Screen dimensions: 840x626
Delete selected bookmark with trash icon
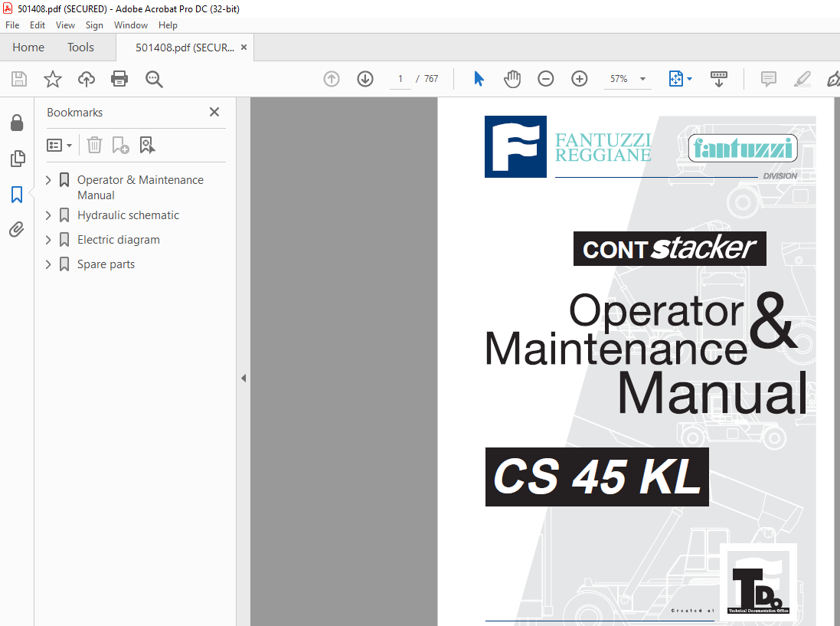[94, 146]
